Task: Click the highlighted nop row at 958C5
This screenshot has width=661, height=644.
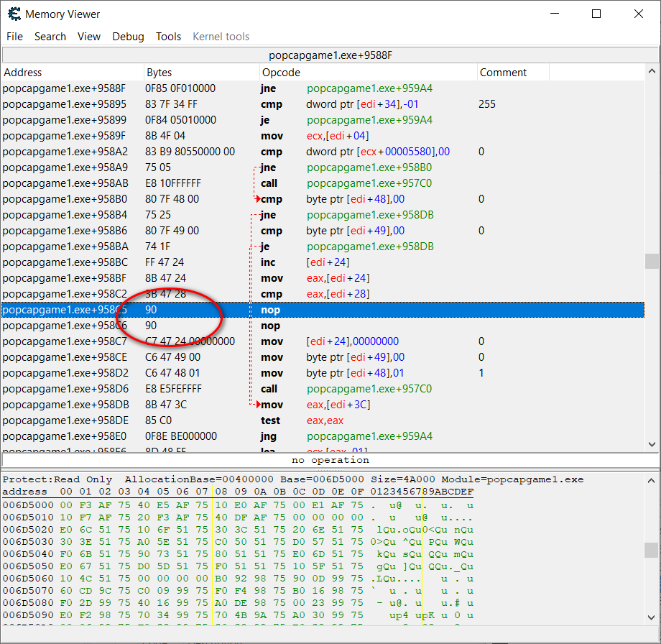Action: [323, 310]
